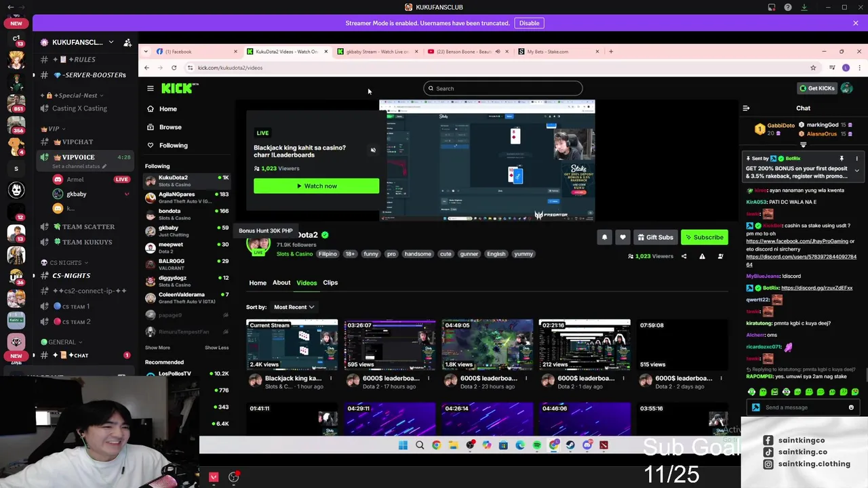Expand KUKUFANSCLUB server dropdown
The image size is (868, 488).
pos(111,42)
